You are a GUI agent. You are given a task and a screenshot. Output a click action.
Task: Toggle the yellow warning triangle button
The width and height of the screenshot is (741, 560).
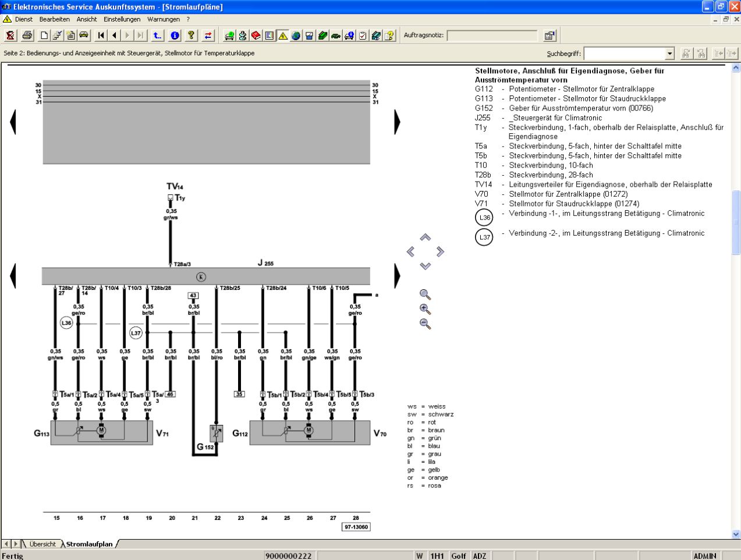[x=283, y=36]
